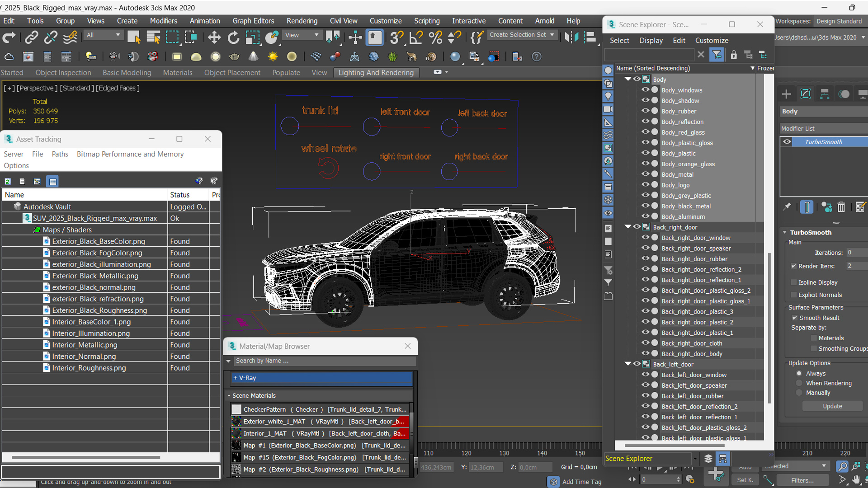Image resolution: width=868 pixels, height=488 pixels.
Task: Click the Refresh icon in Asset Tracking
Action: pyautogui.click(x=8, y=181)
